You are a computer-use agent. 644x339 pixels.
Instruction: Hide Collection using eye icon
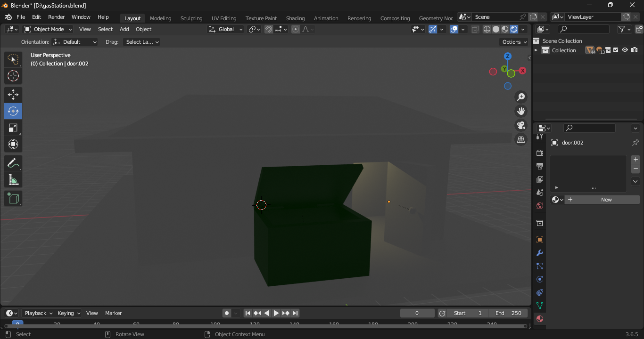tap(625, 50)
